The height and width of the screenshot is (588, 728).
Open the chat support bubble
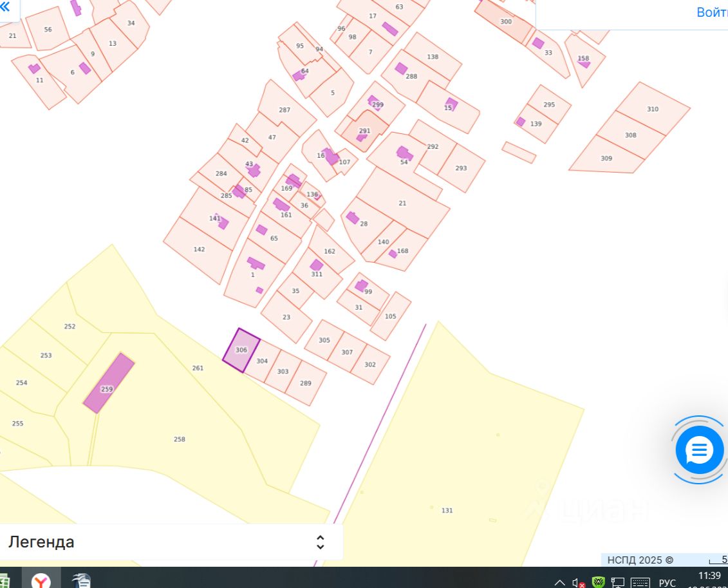coord(699,450)
